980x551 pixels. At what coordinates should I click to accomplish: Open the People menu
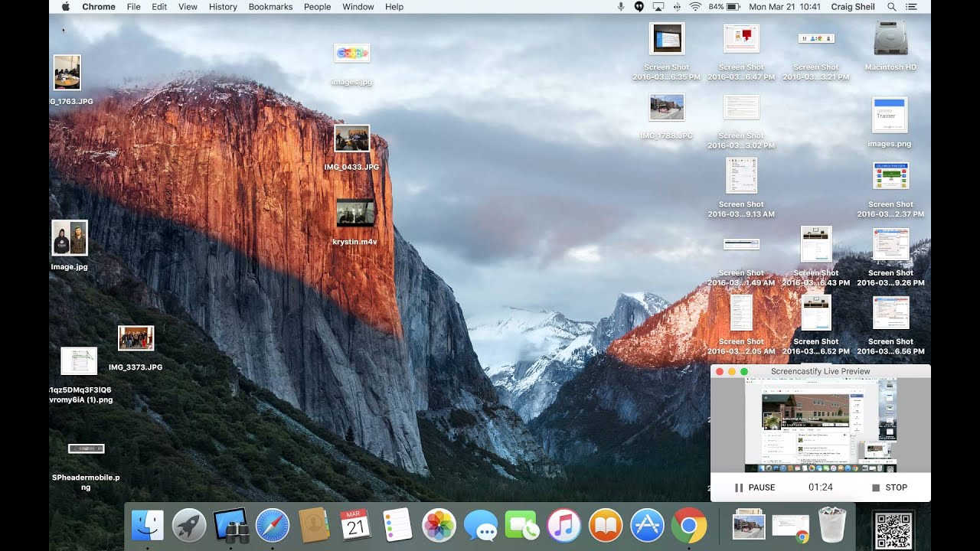click(317, 7)
